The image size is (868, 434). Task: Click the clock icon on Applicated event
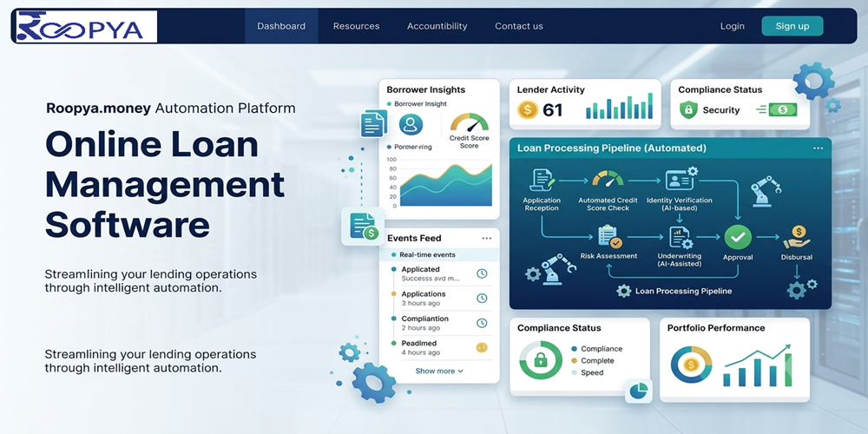[x=482, y=273]
